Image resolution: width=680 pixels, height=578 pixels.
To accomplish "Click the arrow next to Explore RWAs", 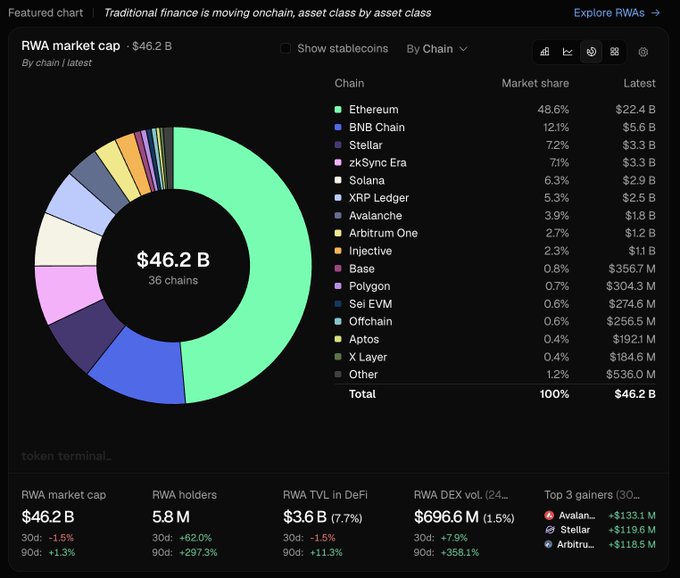I will pos(656,13).
